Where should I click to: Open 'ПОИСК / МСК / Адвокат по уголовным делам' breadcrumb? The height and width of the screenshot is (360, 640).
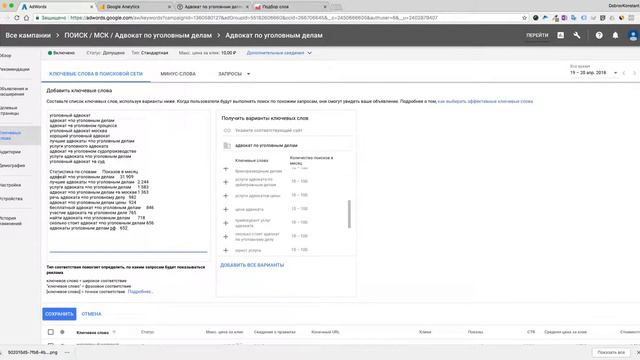point(138,36)
